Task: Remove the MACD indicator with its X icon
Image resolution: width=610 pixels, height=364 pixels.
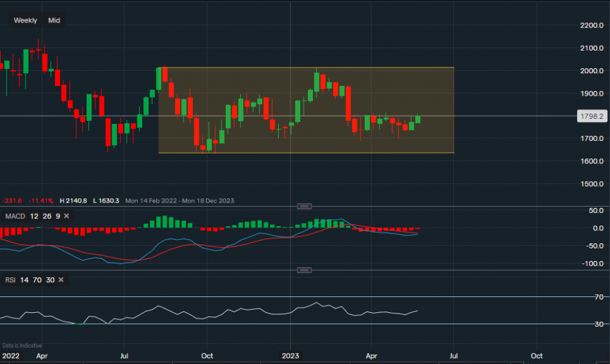Action: point(66,216)
